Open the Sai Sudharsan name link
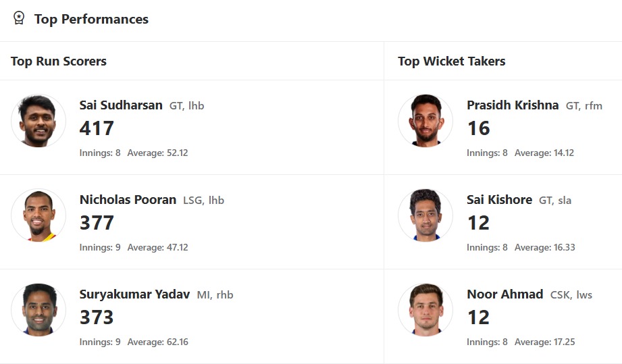The width and height of the screenshot is (622, 364). tap(121, 105)
